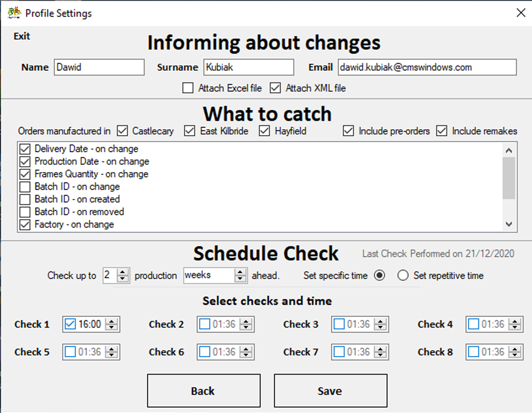This screenshot has height=413, width=532.
Task: Enable the Check 3 time checkbox
Action: [339, 324]
